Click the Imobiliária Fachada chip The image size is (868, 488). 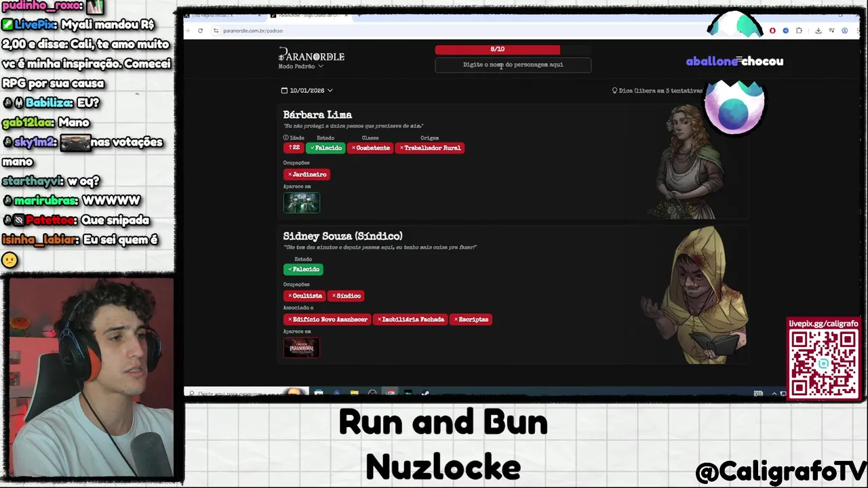410,319
